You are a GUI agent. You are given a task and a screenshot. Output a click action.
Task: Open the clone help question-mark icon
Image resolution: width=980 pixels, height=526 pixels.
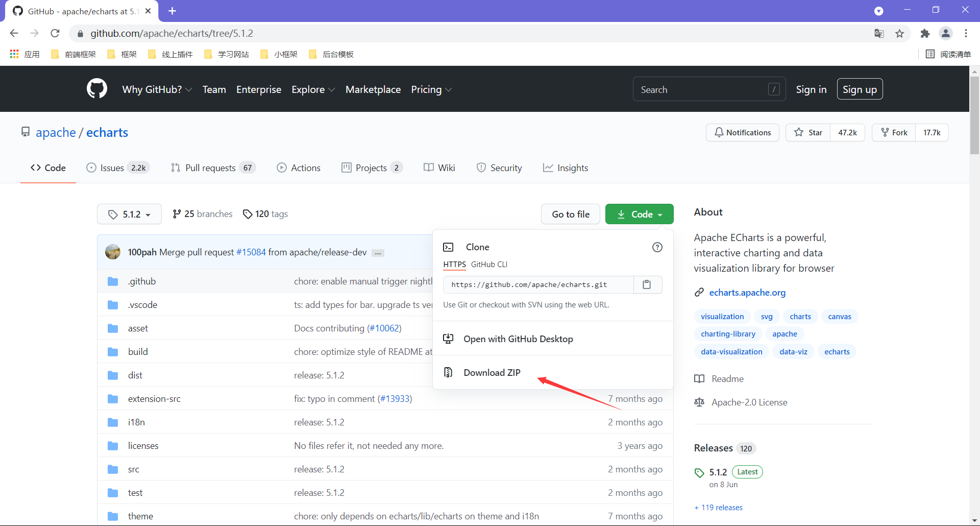coord(657,247)
